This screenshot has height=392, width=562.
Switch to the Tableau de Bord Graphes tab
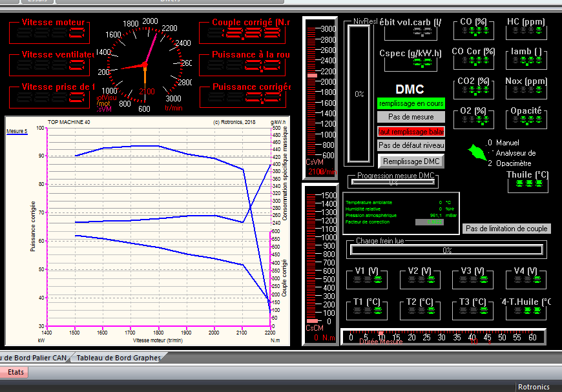pyautogui.click(x=118, y=358)
